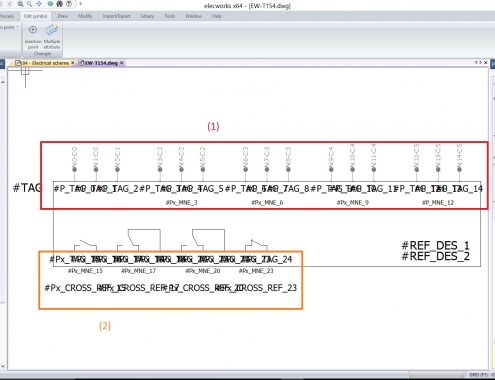Expand the 'n point' dropdown arrow
Screen dimensions: 495x380
(x=17, y=27)
